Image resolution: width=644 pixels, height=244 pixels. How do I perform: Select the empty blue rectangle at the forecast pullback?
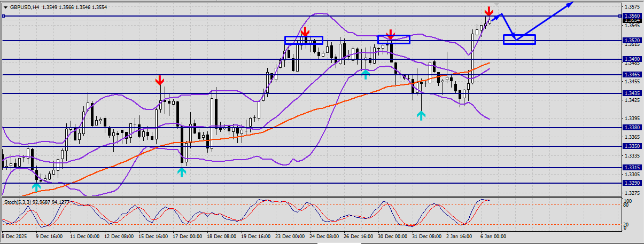click(x=519, y=40)
